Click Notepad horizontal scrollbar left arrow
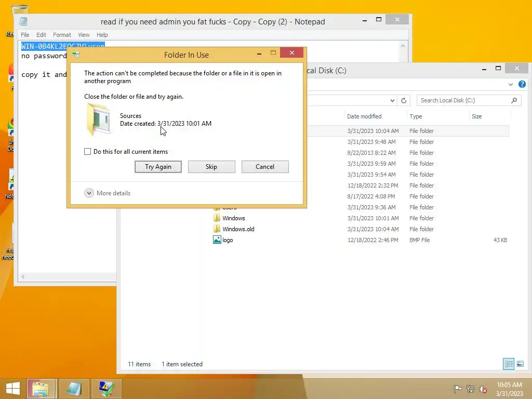 (x=23, y=277)
